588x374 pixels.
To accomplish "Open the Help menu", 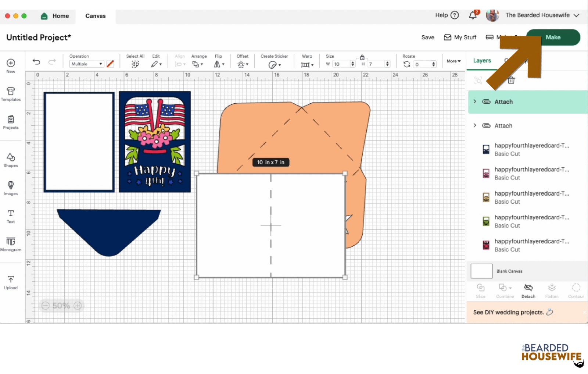I will point(447,15).
